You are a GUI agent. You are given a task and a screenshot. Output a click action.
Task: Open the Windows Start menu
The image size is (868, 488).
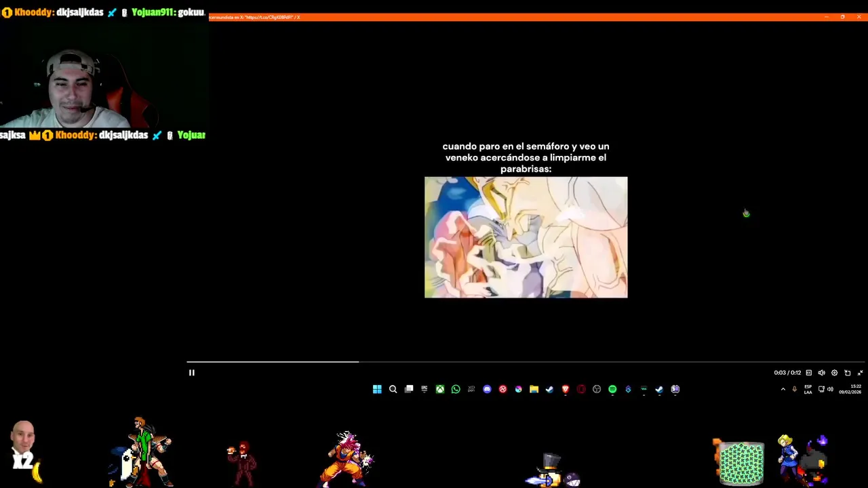coord(377,389)
